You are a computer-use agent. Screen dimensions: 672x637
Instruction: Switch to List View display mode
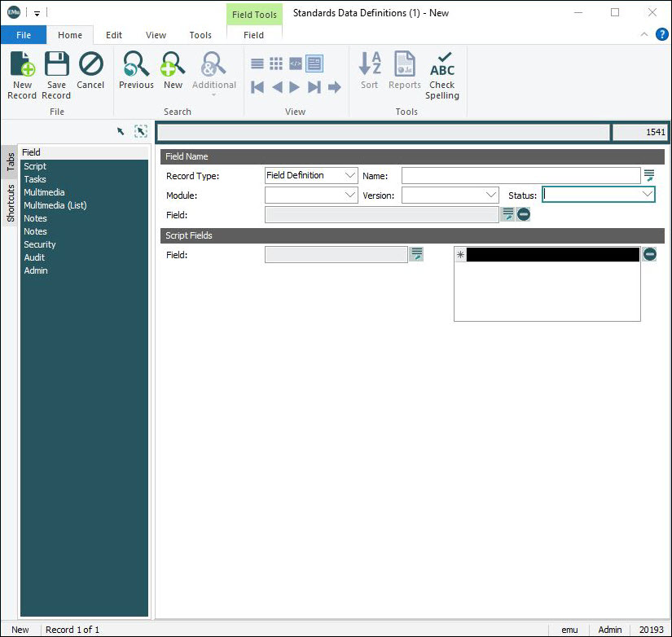point(257,64)
